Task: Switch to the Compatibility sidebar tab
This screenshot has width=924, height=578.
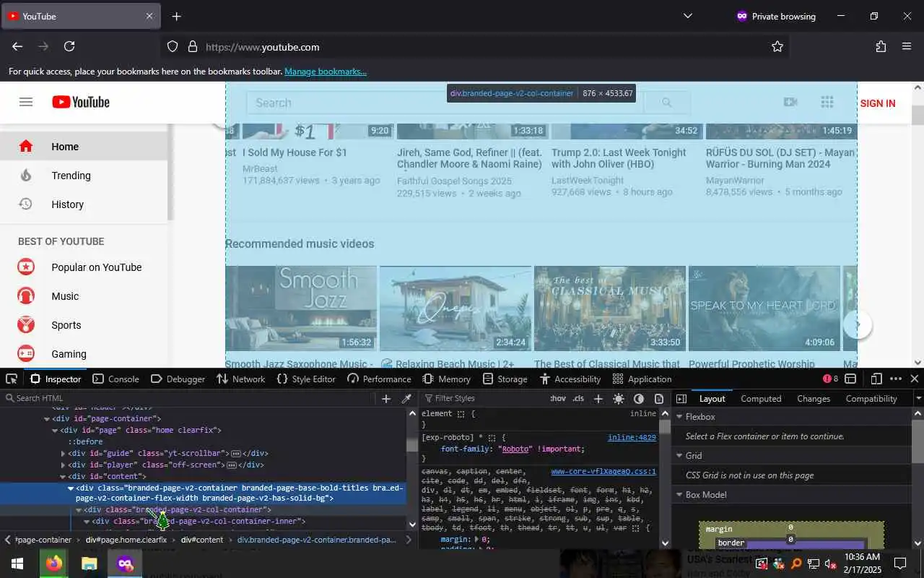Action: [x=871, y=398]
